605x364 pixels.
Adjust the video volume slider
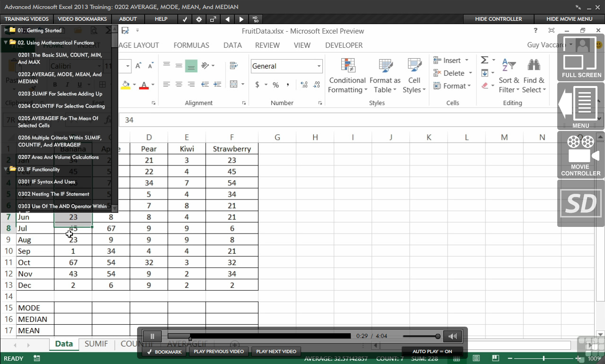[x=422, y=336]
